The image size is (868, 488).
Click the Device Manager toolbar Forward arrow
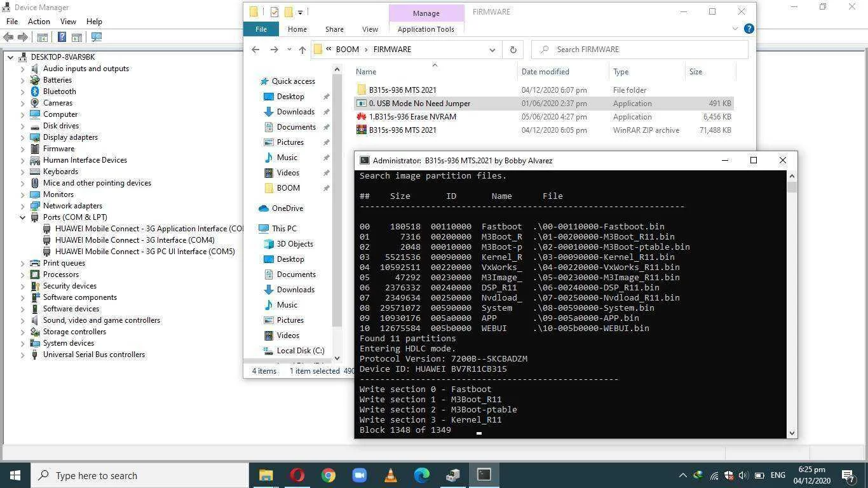[22, 37]
